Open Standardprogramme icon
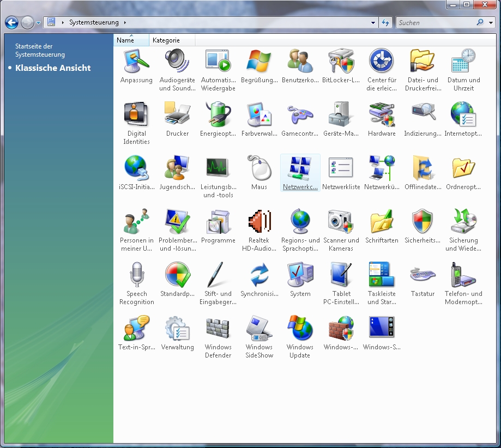This screenshot has height=448, width=501. (x=177, y=274)
